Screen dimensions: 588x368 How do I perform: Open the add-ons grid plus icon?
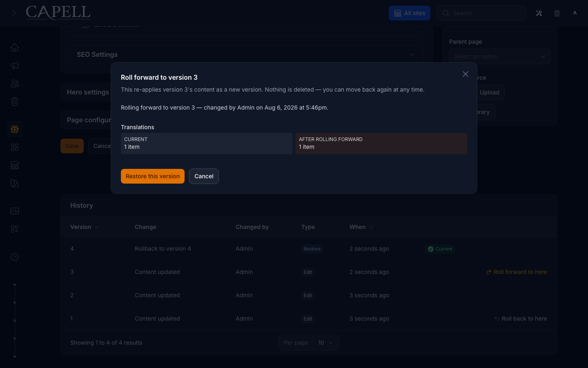point(15,229)
